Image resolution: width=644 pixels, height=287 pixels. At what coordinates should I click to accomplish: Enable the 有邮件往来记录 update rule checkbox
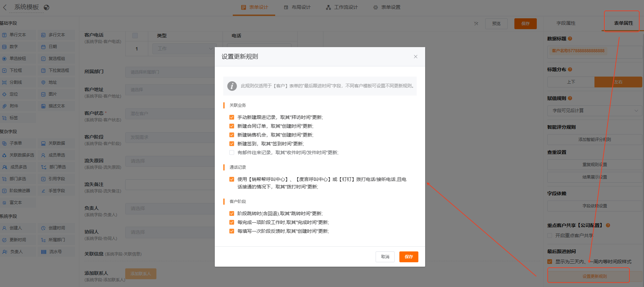232,152
